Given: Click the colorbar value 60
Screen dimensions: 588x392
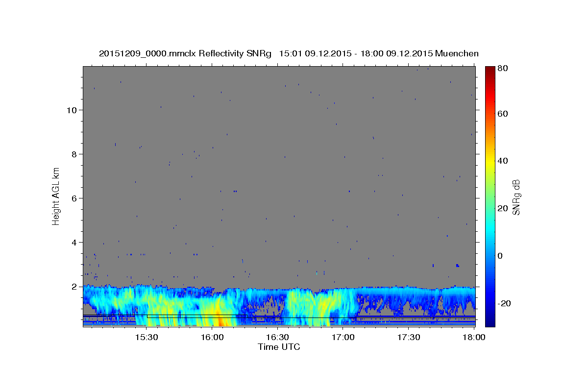Looking at the screenshot, I should (x=503, y=114).
